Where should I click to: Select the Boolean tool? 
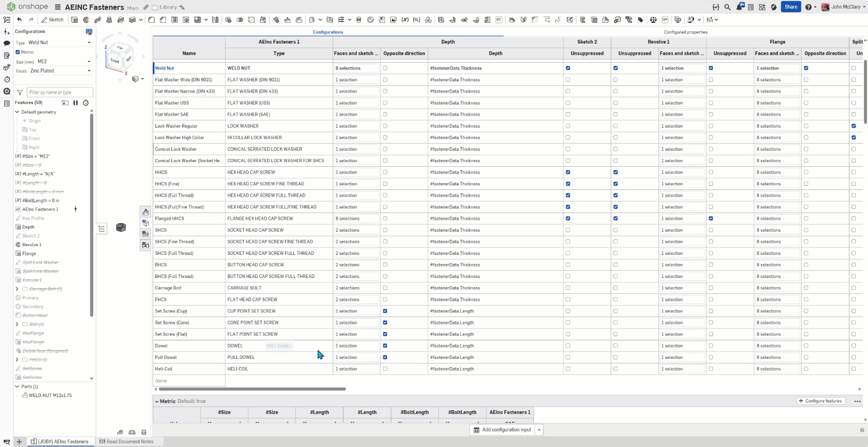[x=239, y=20]
